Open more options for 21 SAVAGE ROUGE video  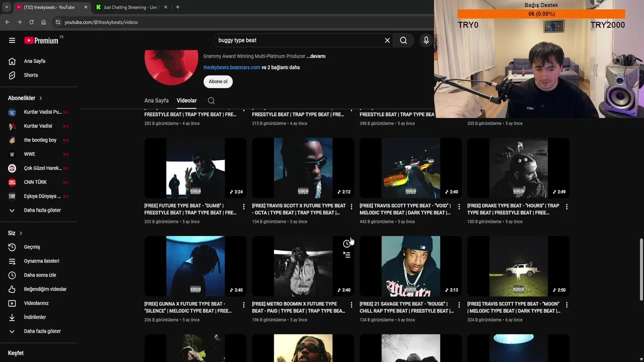pos(459,305)
